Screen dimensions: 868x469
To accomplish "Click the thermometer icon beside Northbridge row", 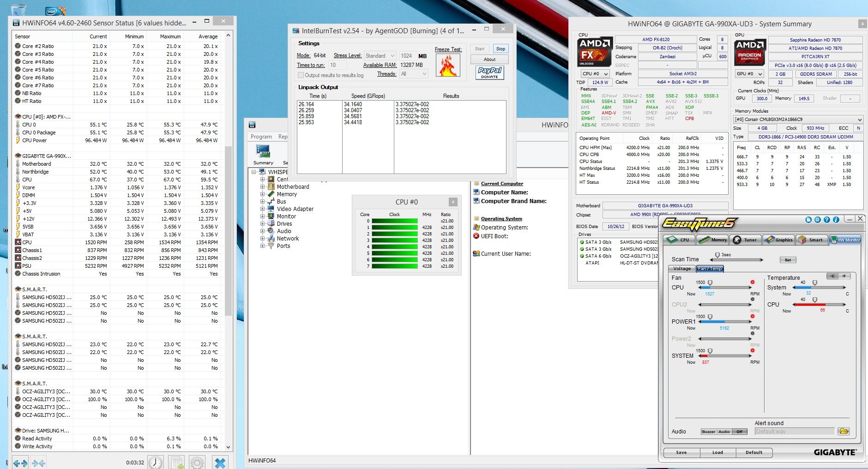I will tap(18, 172).
